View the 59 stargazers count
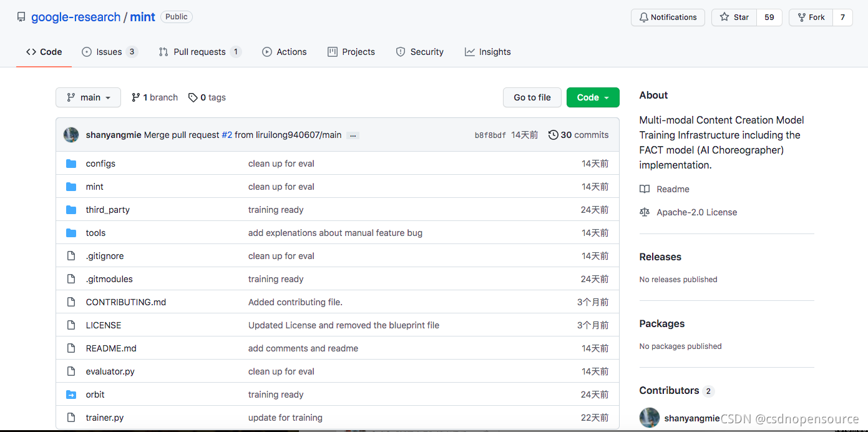The image size is (868, 432). (x=769, y=17)
